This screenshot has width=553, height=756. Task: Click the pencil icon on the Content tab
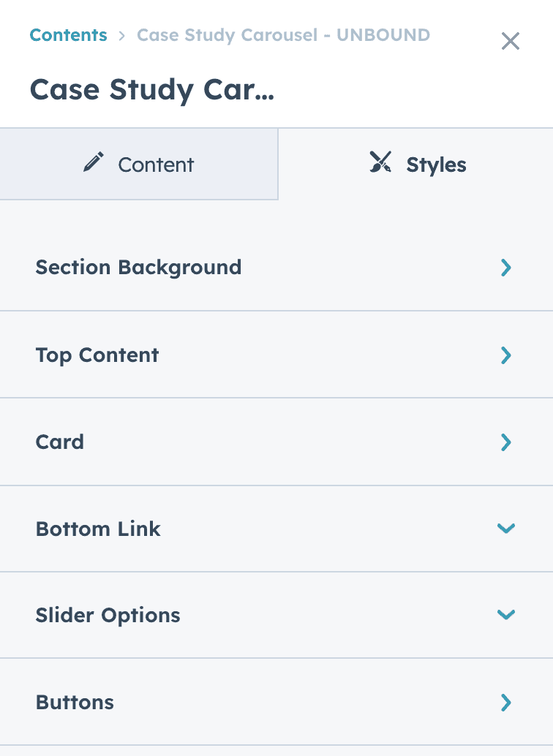pyautogui.click(x=93, y=163)
